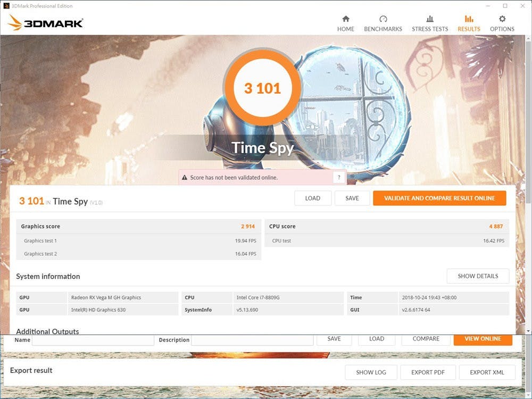Screen dimensions: 532x399
Task: Open BENCHMARKS via the gauge icon
Action: point(383,19)
